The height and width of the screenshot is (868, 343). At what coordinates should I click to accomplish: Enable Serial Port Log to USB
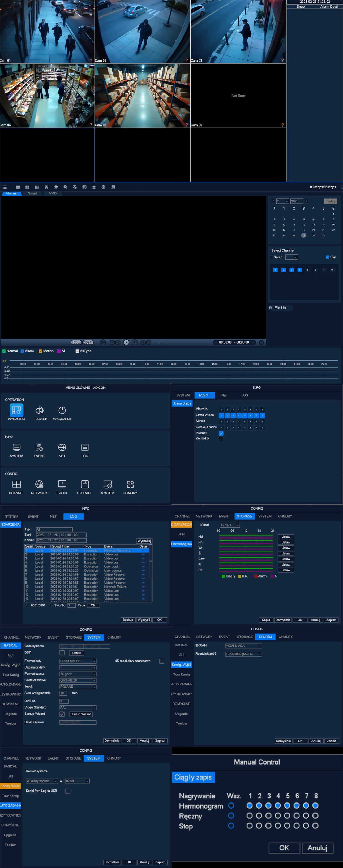pyautogui.click(x=68, y=791)
